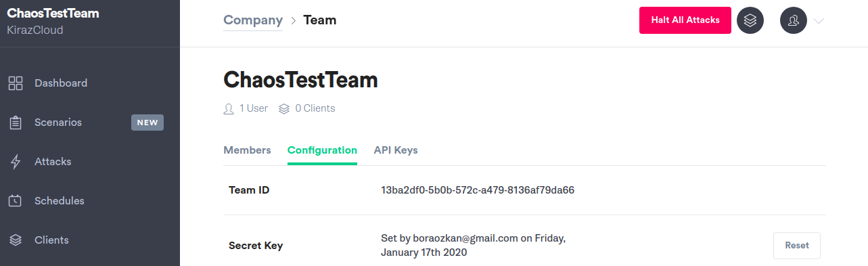Click the ChaosTestTeam name in sidebar header
Image resolution: width=868 pixels, height=266 pixels.
tap(53, 14)
